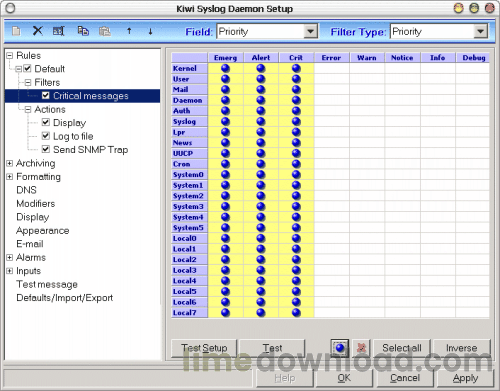Toggle the Mail Alert priority dot
500x391 pixels.
click(261, 89)
